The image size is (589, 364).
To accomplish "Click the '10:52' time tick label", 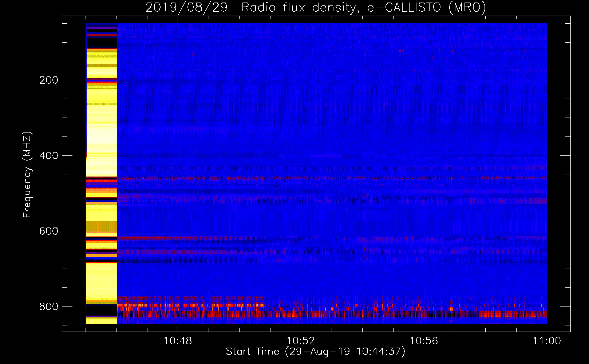I will (x=301, y=341).
